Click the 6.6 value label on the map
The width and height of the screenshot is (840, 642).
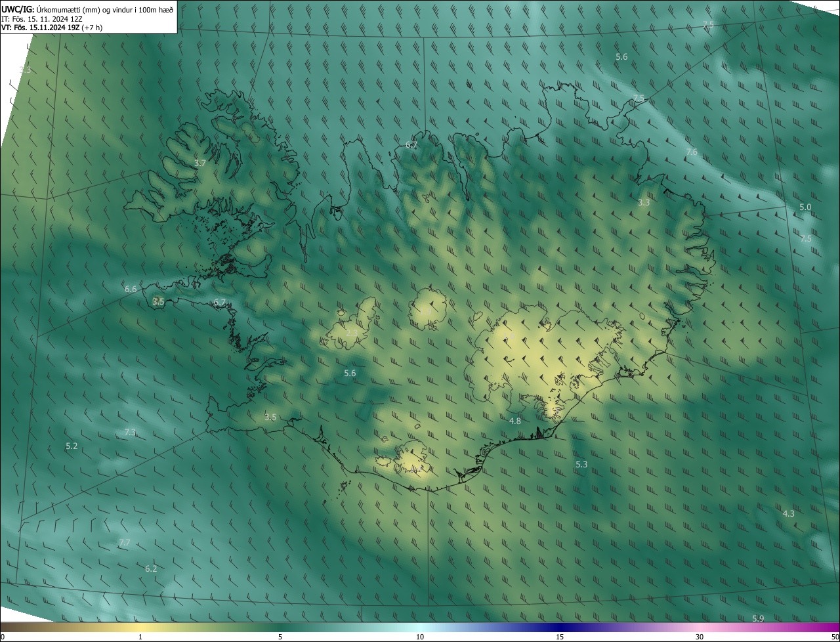131,289
